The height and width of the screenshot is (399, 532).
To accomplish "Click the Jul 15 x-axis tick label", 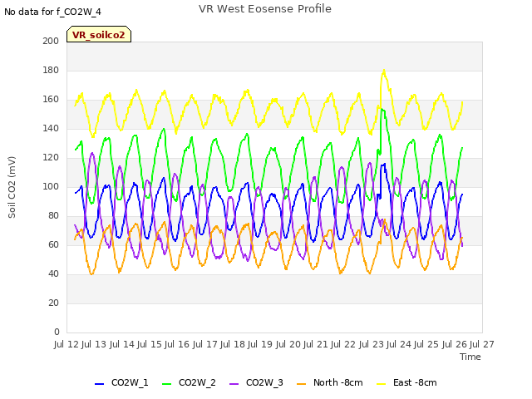I will pos(150,344).
